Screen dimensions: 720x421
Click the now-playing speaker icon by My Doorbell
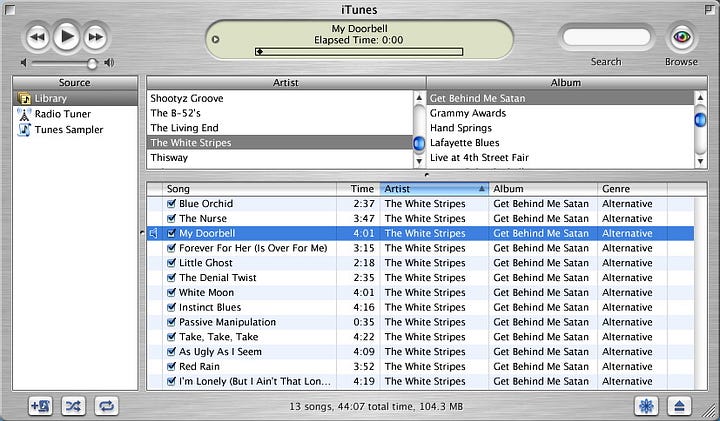[154, 233]
